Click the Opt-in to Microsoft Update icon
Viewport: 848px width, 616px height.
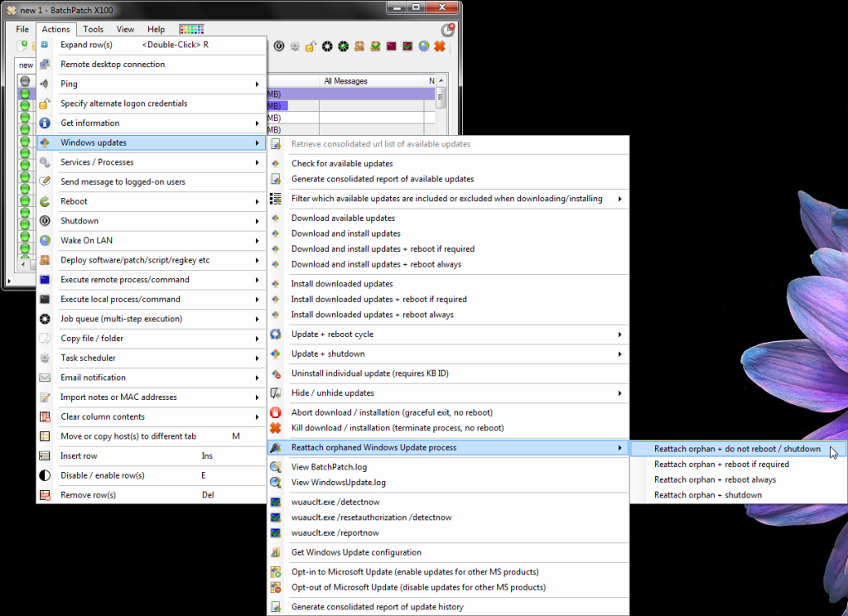tap(276, 571)
